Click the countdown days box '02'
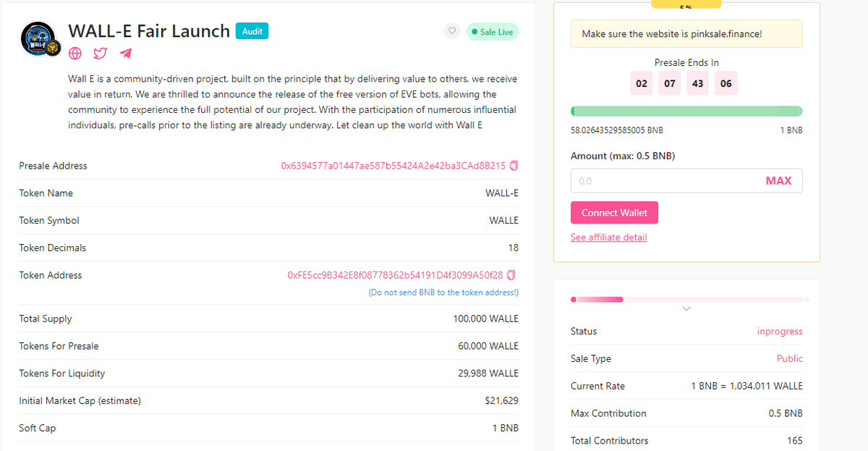This screenshot has width=868, height=451. (x=642, y=83)
